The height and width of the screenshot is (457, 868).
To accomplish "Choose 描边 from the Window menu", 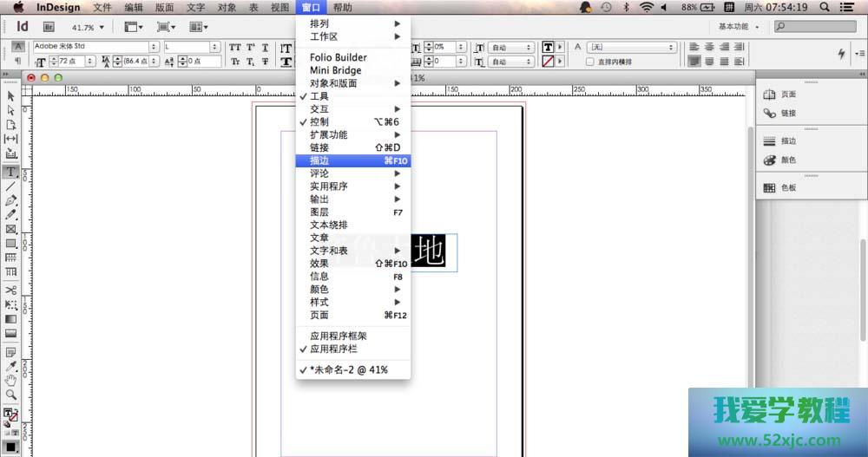I will click(319, 160).
